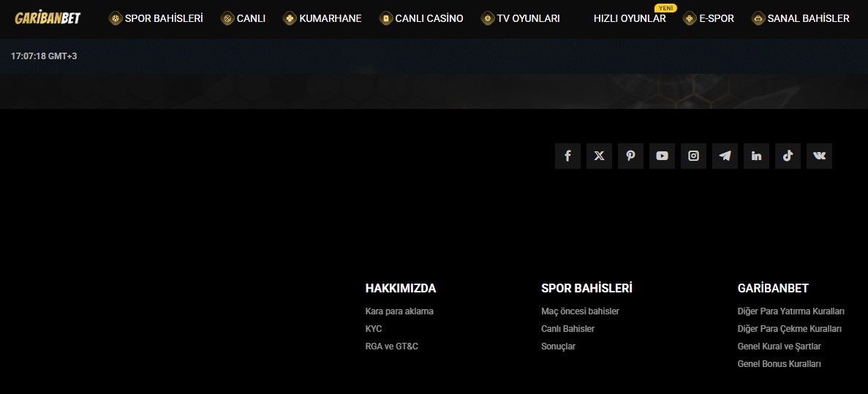Open the Facebook social icon
868x394 pixels.
(x=567, y=156)
